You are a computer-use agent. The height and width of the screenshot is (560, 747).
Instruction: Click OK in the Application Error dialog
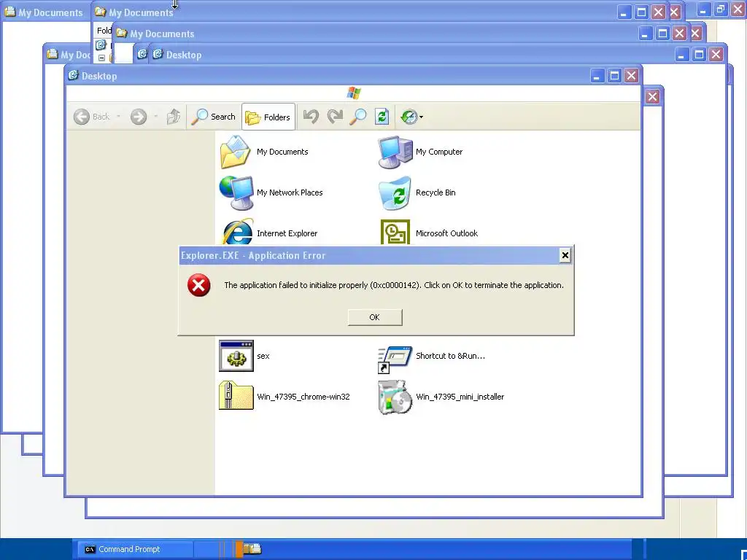coord(375,317)
